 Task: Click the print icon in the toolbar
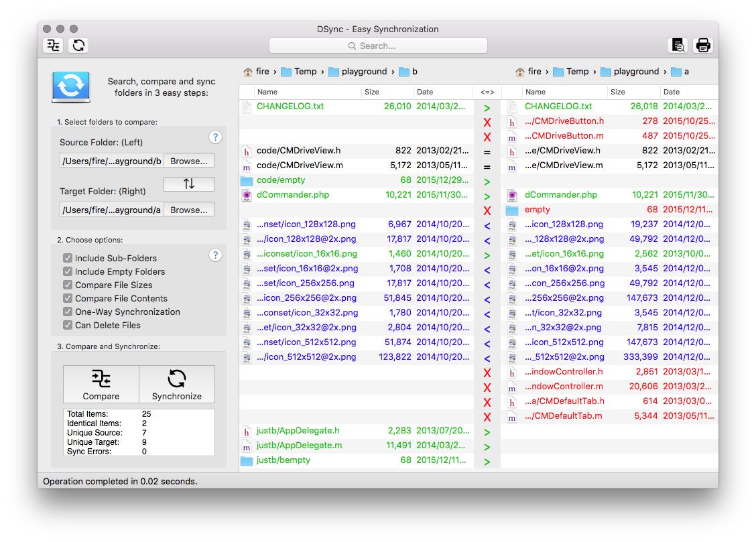pos(703,45)
